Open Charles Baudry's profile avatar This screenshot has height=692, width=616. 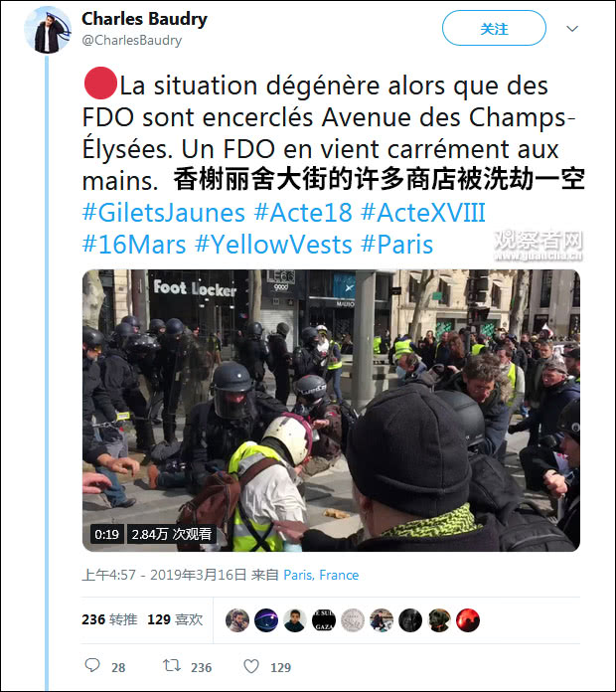[x=47, y=30]
